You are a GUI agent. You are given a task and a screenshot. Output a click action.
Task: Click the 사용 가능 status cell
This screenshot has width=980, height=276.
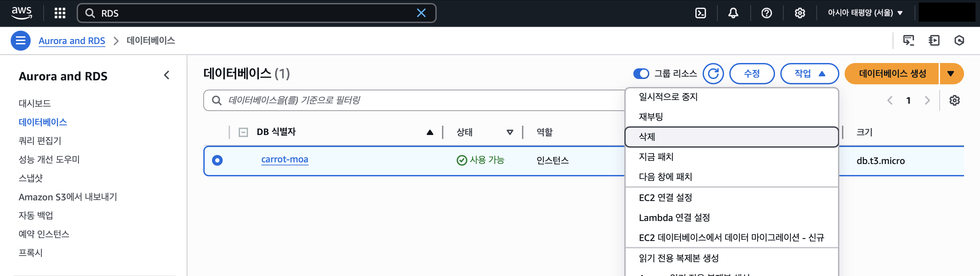480,160
